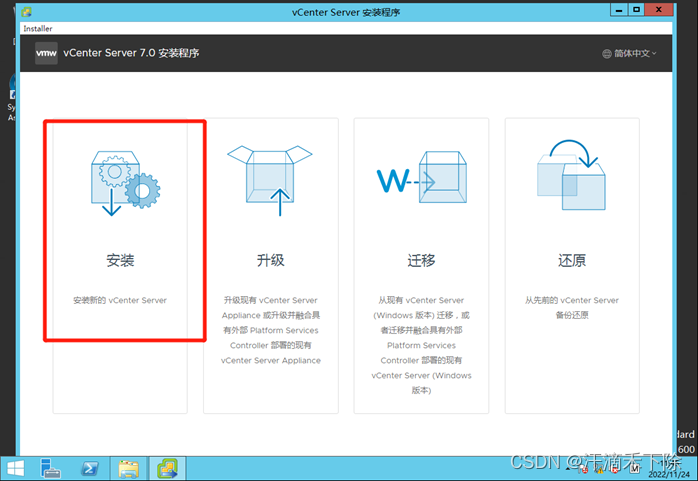Click the vCenter installer taskbar icon
The image size is (698, 481).
coord(167,469)
